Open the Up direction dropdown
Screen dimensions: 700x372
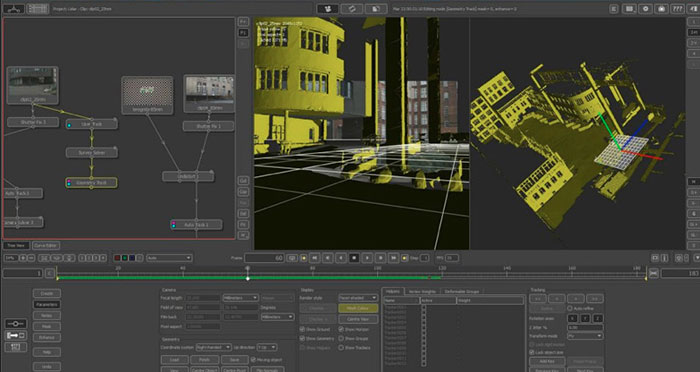[267, 347]
